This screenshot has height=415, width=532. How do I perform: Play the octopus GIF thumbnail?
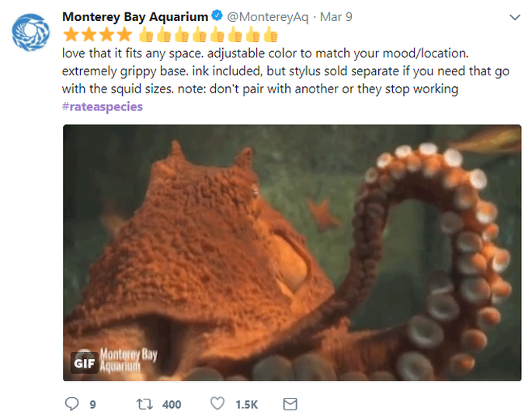pyautogui.click(x=292, y=253)
